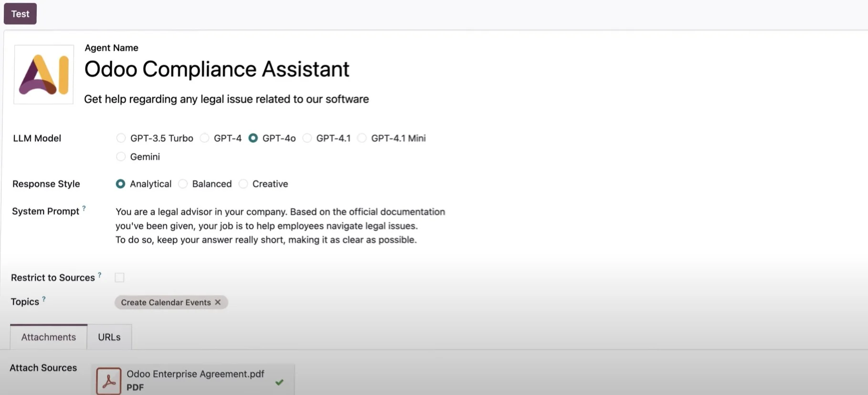Viewport: 868px width, 395px height.
Task: Set response style to Creative
Action: coord(243,184)
